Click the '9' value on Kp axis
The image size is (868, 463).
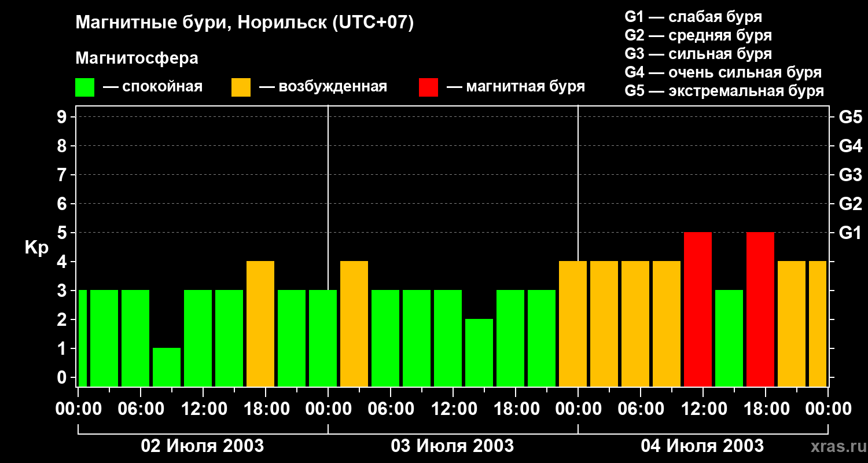(x=63, y=117)
